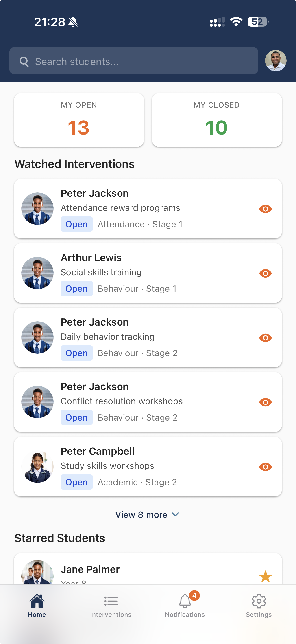Toggle watch on Social skills training

click(265, 273)
